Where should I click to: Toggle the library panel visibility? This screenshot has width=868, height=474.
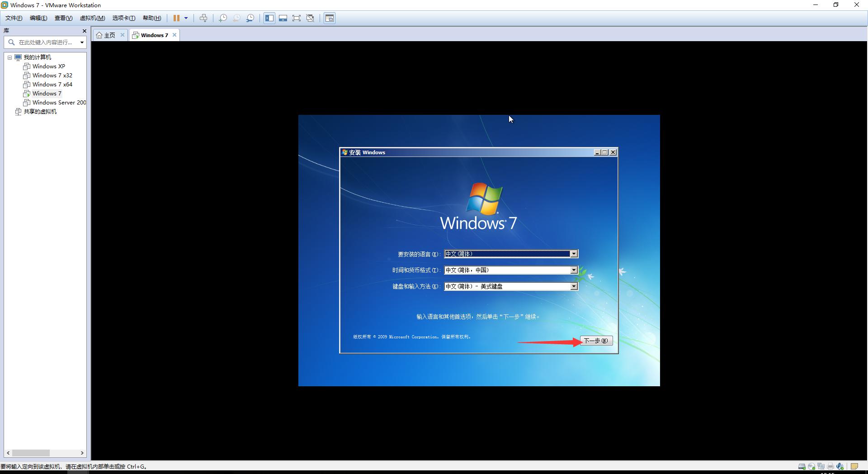(x=269, y=18)
